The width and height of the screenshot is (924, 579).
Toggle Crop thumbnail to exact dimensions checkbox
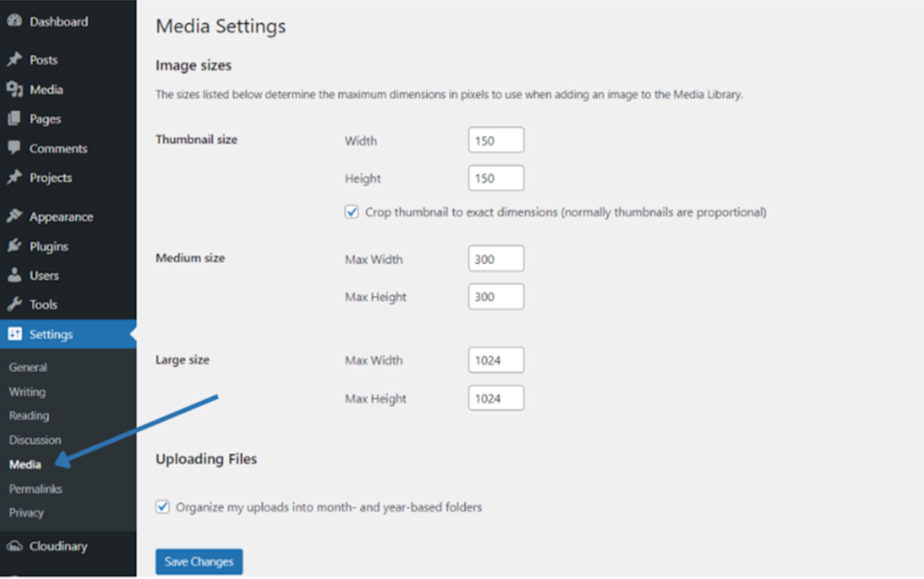pyautogui.click(x=351, y=212)
